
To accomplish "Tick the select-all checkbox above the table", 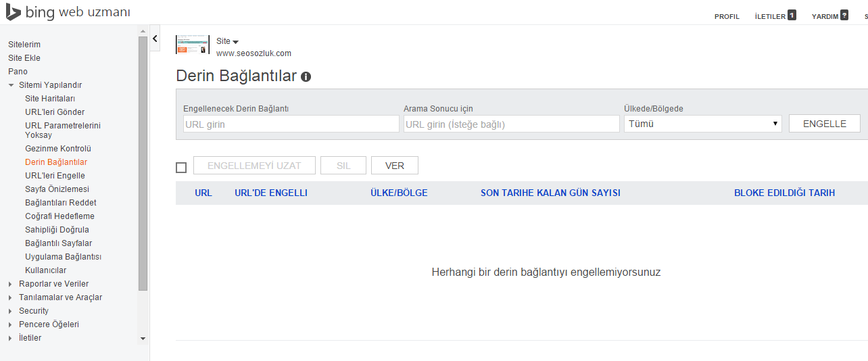I will tap(181, 167).
